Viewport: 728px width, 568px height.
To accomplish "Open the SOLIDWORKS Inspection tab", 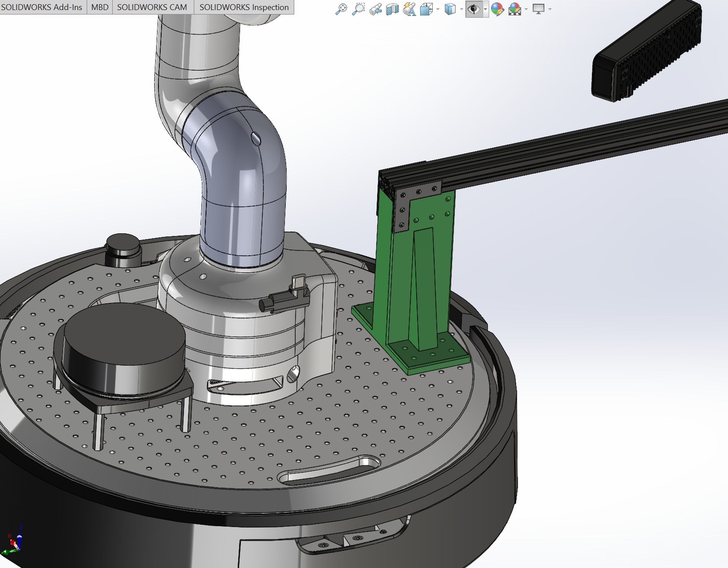I will pos(244,7).
